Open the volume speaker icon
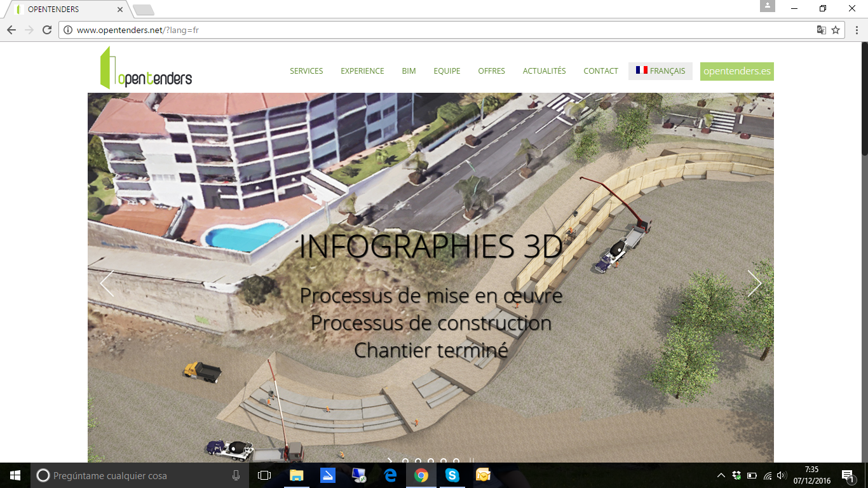Image resolution: width=868 pixels, height=488 pixels. tap(782, 475)
